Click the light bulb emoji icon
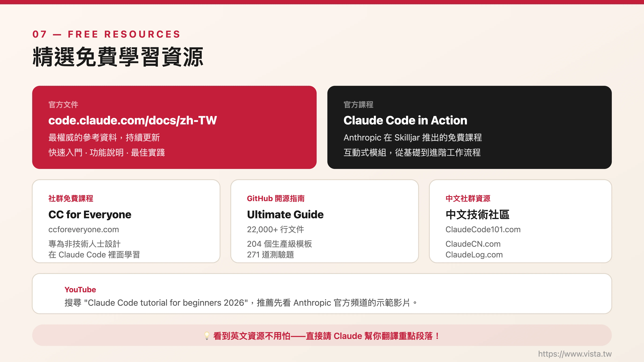 pos(207,336)
